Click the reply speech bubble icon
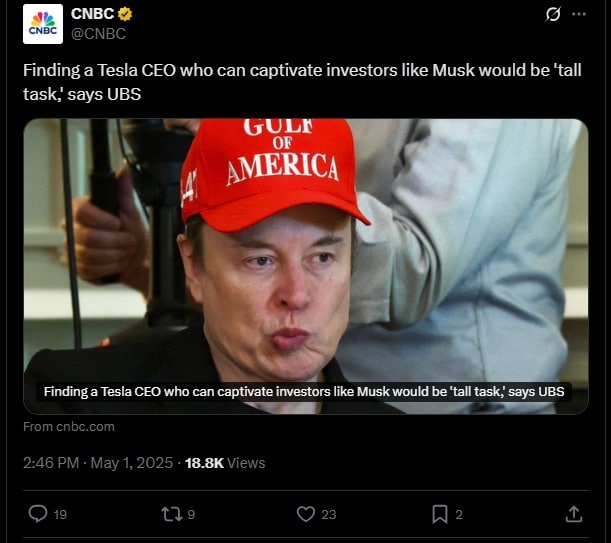 tap(38, 513)
